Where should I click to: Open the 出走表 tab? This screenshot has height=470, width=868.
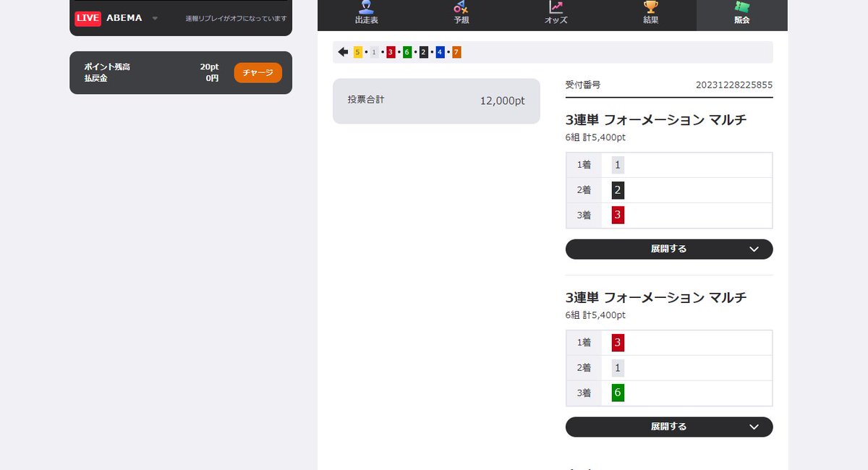pyautogui.click(x=367, y=14)
